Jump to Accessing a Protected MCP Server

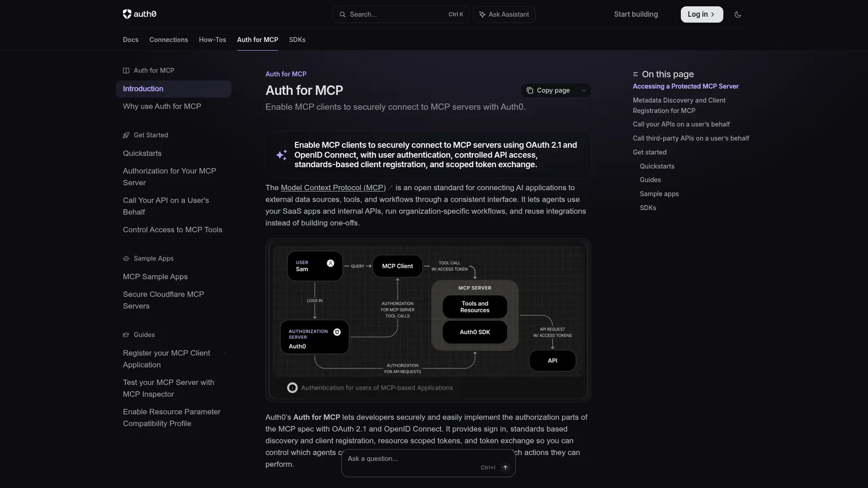tap(685, 86)
